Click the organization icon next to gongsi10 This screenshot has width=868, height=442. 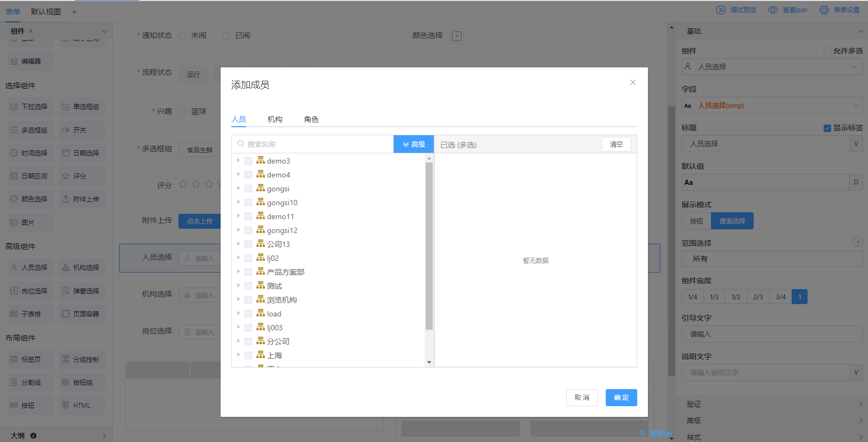261,202
